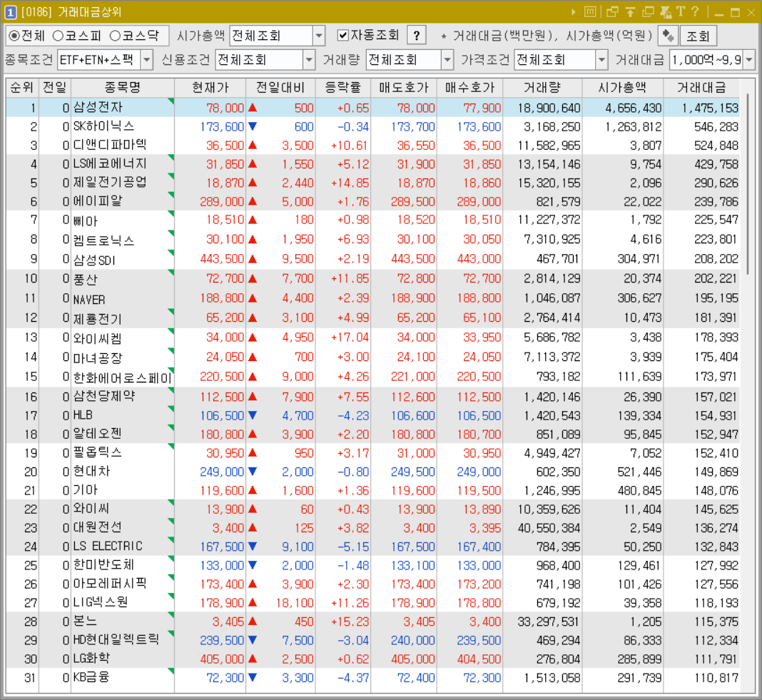Click the overlapping windows link icon in title bar
762x700 pixels.
tap(613, 12)
